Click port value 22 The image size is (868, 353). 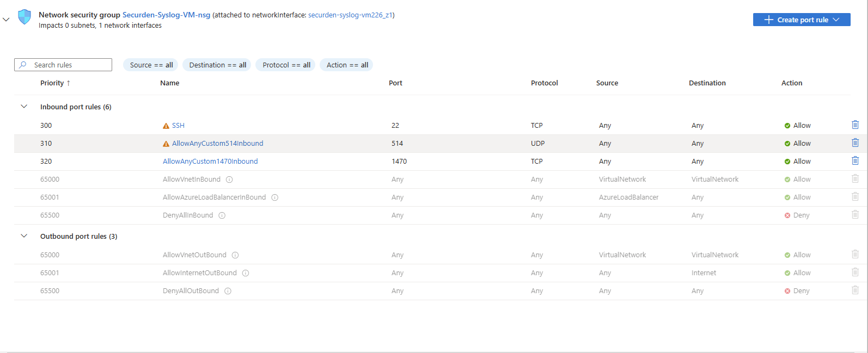click(395, 126)
